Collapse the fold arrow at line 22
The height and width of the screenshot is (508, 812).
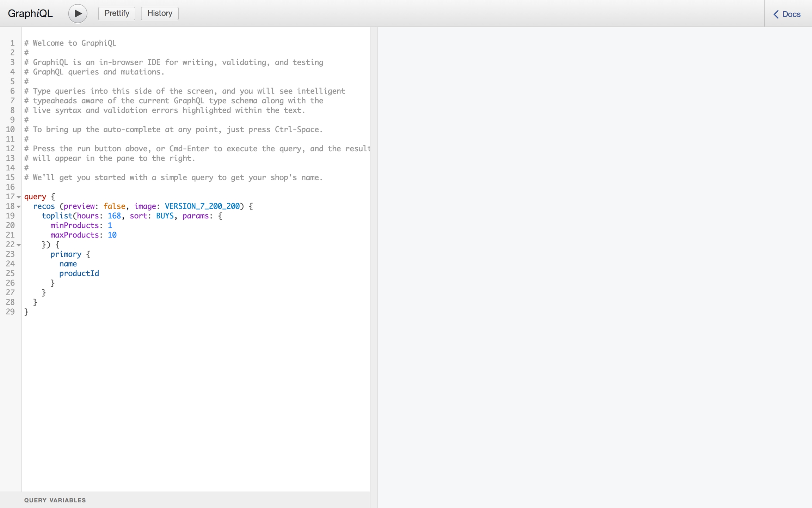pyautogui.click(x=19, y=245)
